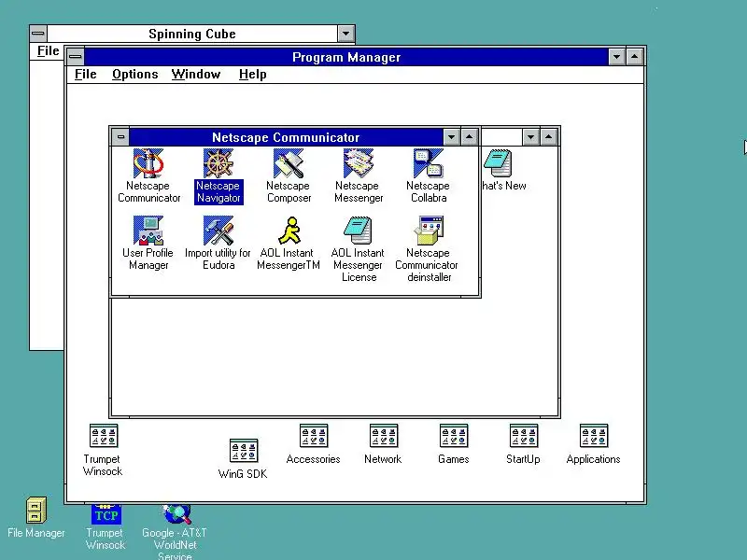
Task: Select the Netscape Communicator deinstaller icon
Action: tap(429, 231)
